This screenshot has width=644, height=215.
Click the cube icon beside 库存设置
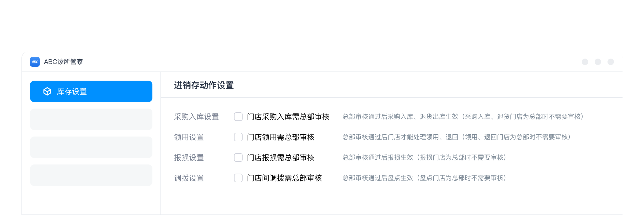(47, 91)
